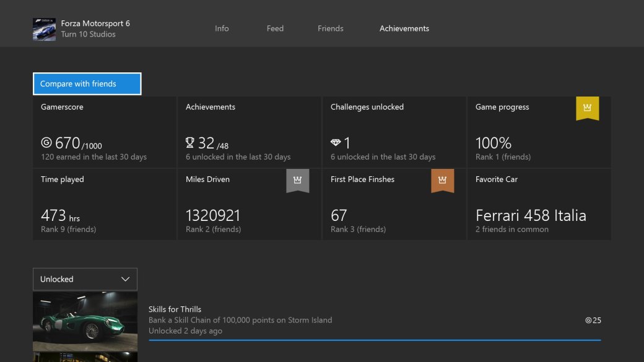The width and height of the screenshot is (644, 362).
Task: Click the Turn 10 Studios publisher name
Action: (x=89, y=34)
